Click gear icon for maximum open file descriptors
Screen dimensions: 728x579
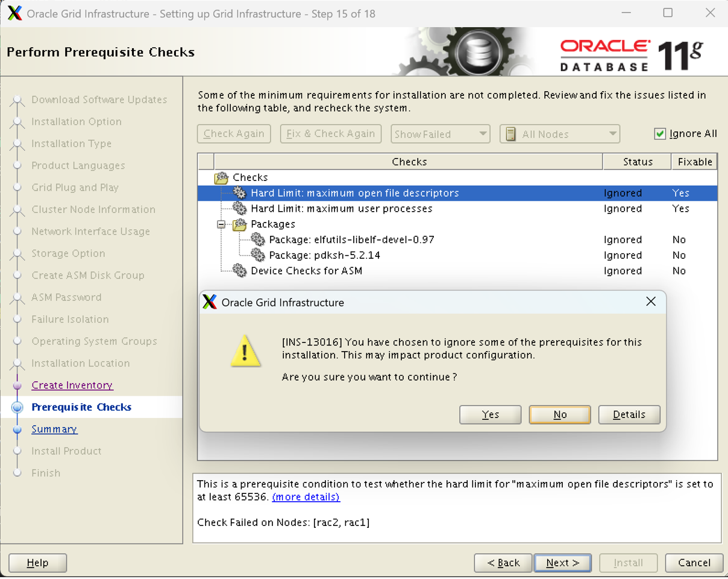coord(240,193)
